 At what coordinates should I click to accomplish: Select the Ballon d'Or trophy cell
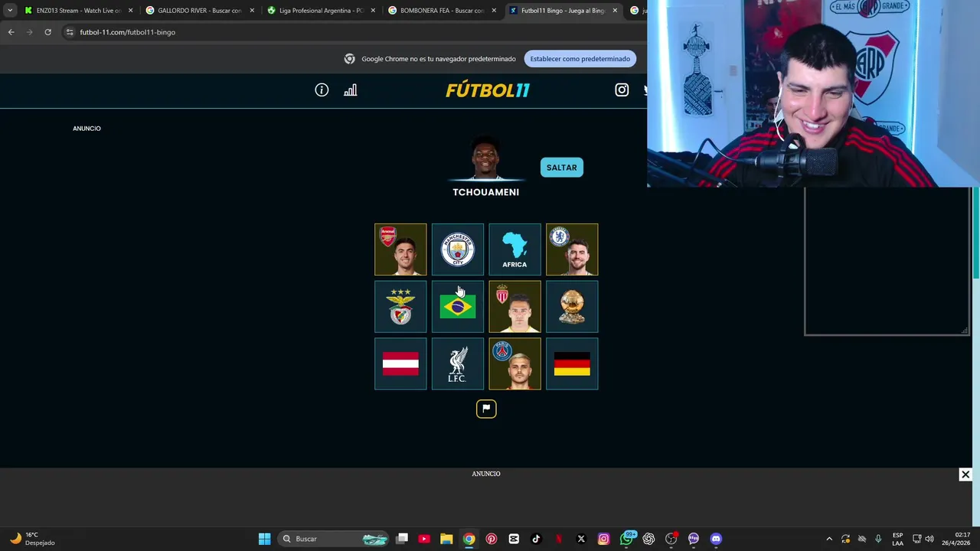(572, 307)
